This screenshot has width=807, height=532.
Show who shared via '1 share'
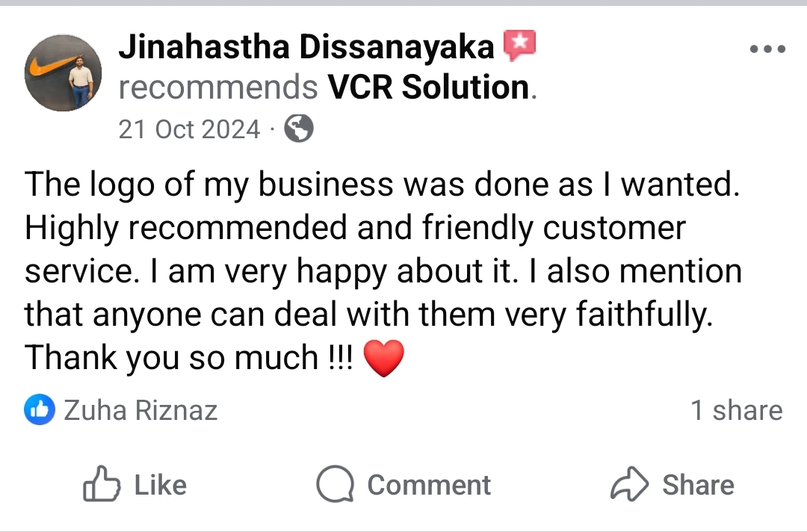(736, 410)
